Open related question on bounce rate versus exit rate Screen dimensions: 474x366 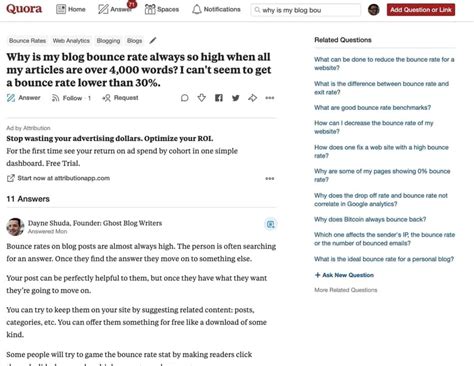click(x=381, y=88)
